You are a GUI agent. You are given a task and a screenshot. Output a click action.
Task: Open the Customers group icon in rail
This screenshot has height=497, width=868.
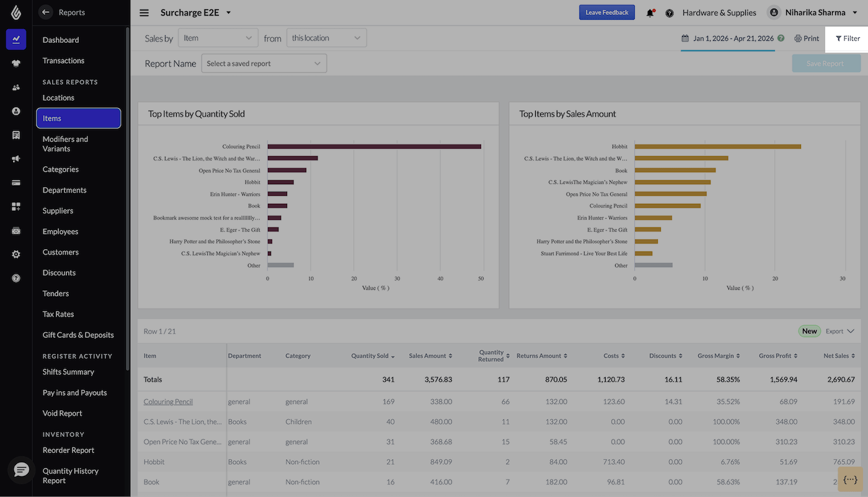point(16,87)
